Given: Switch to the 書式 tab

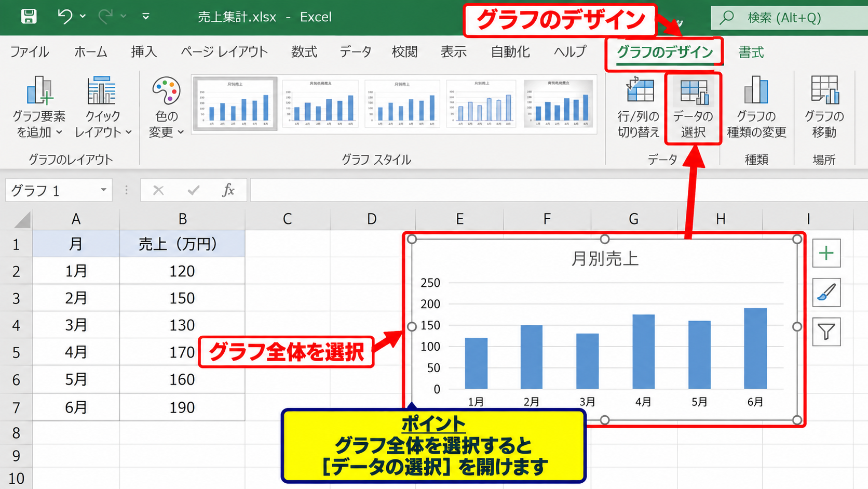Looking at the screenshot, I should coord(751,52).
